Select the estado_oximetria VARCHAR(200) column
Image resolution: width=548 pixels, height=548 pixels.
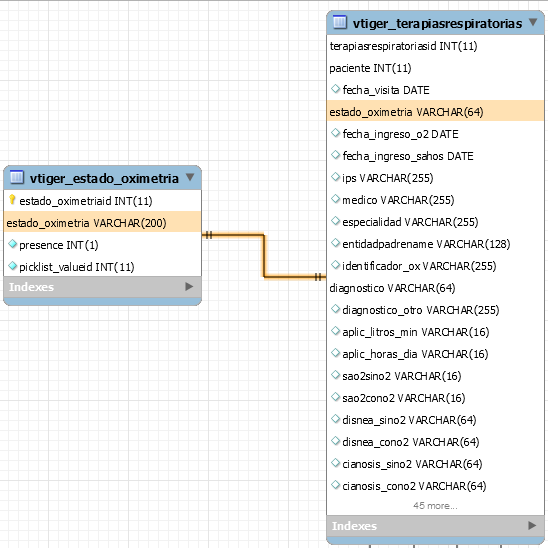point(102,222)
